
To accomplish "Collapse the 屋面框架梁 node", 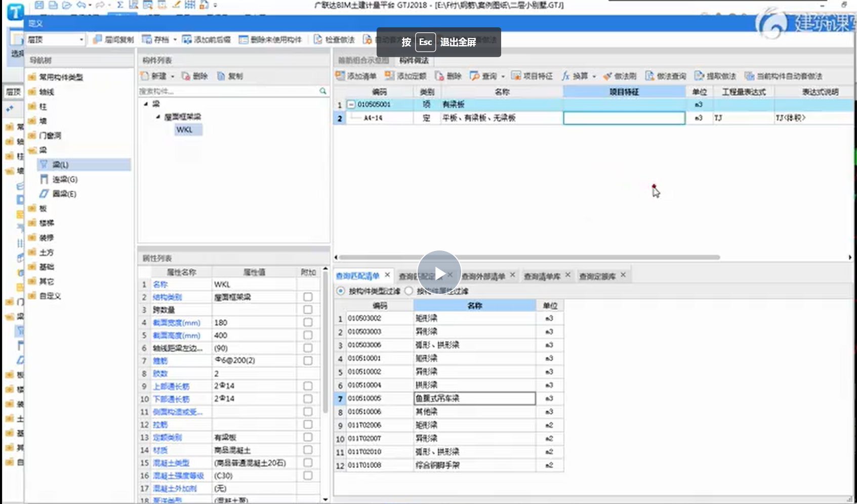I will [158, 116].
